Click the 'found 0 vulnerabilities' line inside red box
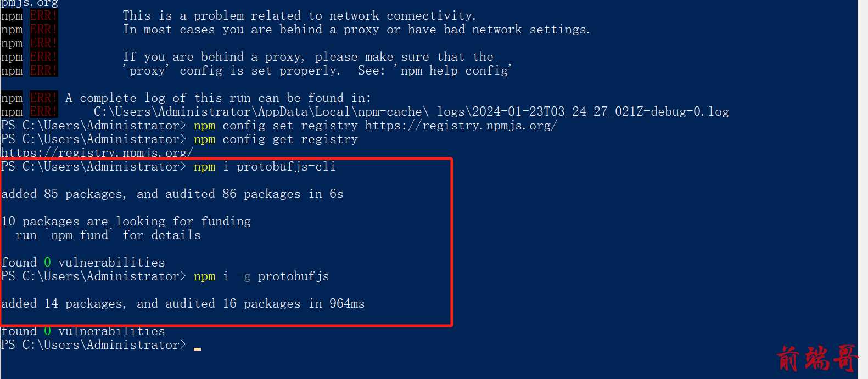This screenshot has width=868, height=379. (x=83, y=263)
